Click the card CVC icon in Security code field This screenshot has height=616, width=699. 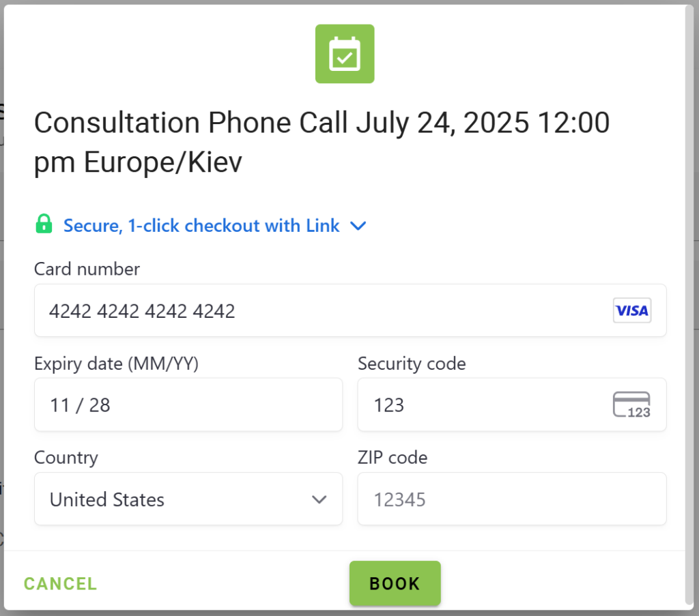(633, 405)
